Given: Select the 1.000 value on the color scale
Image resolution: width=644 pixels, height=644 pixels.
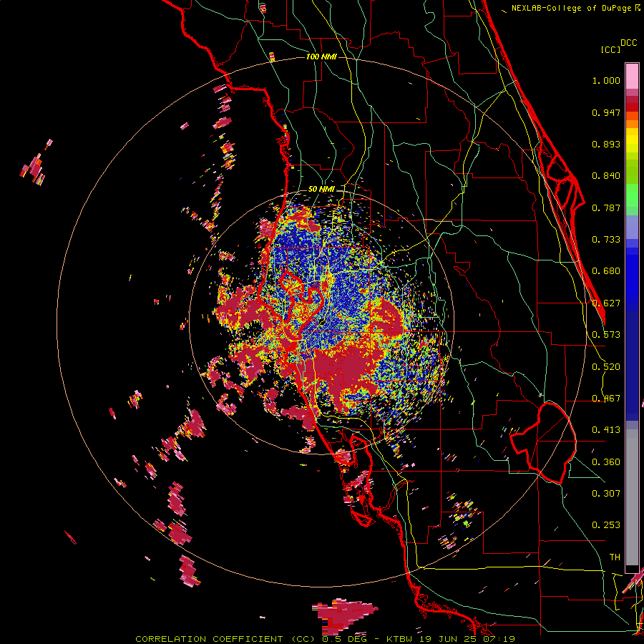Looking at the screenshot, I should pyautogui.click(x=606, y=80).
